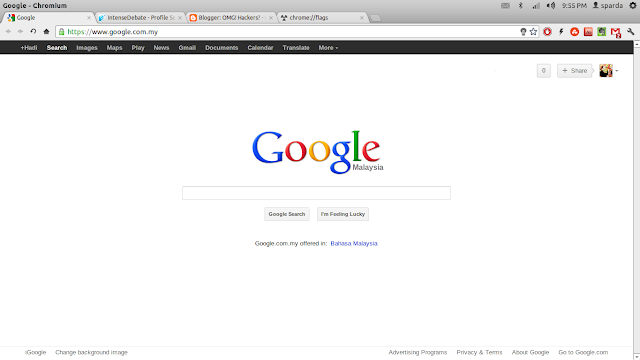The height and width of the screenshot is (360, 640).
Task: Click the + Share button
Action: click(x=575, y=71)
